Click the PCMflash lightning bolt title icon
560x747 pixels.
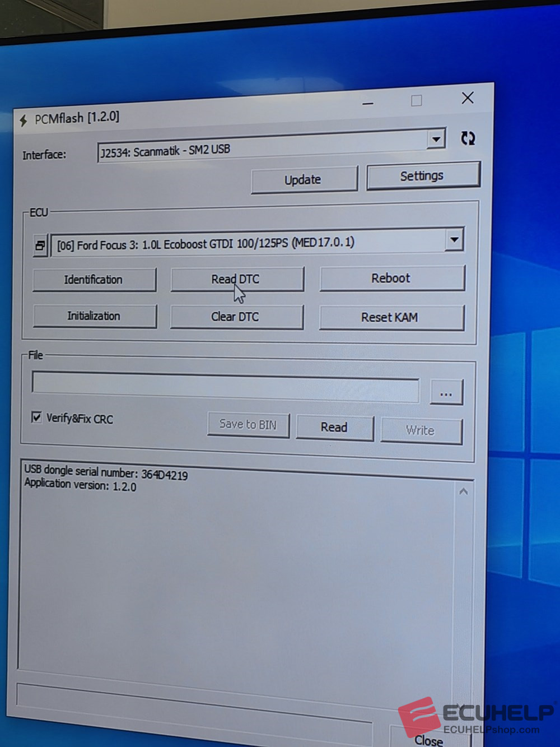tap(24, 120)
